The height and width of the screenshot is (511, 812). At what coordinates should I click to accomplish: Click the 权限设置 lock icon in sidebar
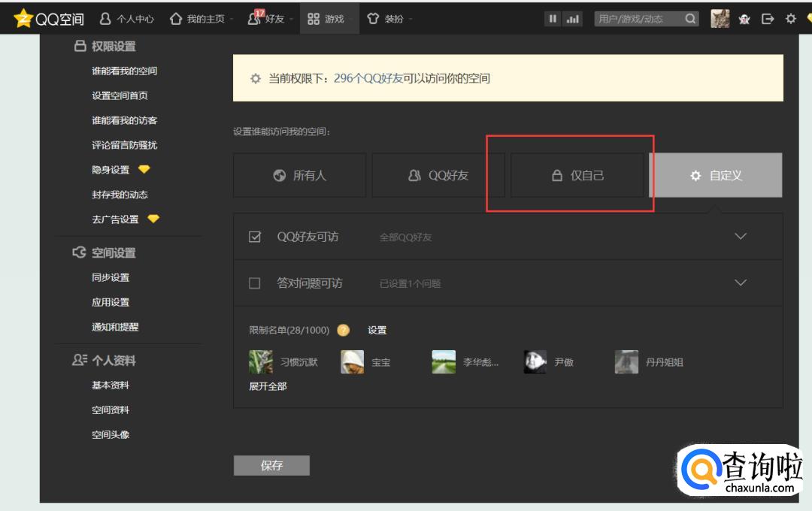pos(80,46)
